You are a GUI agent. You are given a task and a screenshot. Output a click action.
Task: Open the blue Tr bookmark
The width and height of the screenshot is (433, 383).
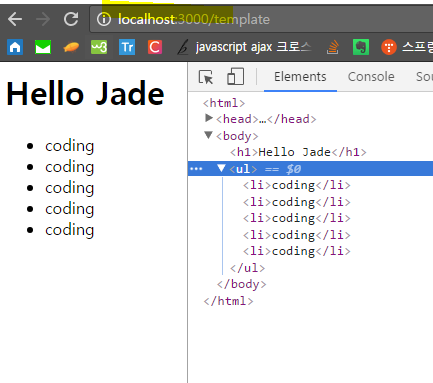click(x=127, y=47)
